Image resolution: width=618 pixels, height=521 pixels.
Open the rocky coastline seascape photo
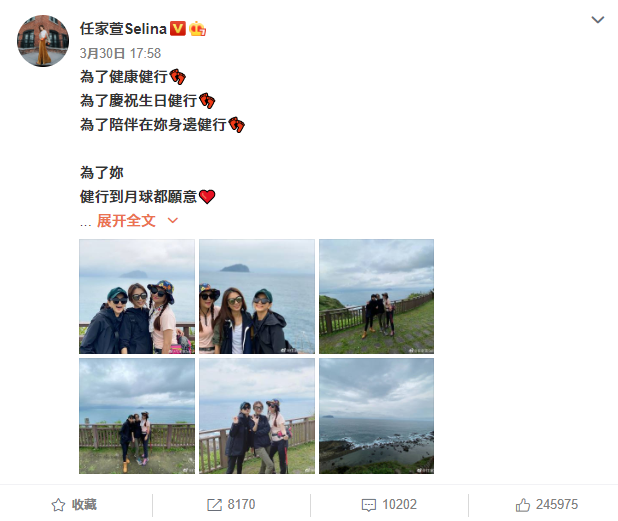(x=376, y=416)
